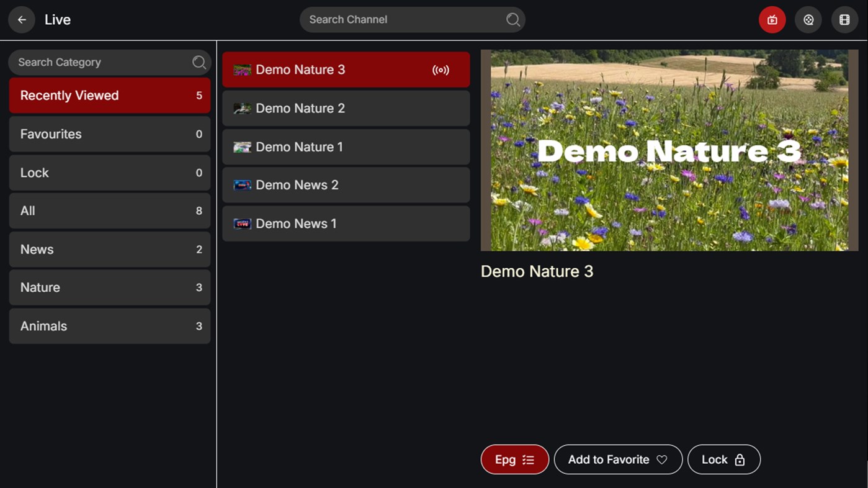Viewport: 868px width, 488px height.
Task: Click the Epg list icon
Action: (528, 459)
